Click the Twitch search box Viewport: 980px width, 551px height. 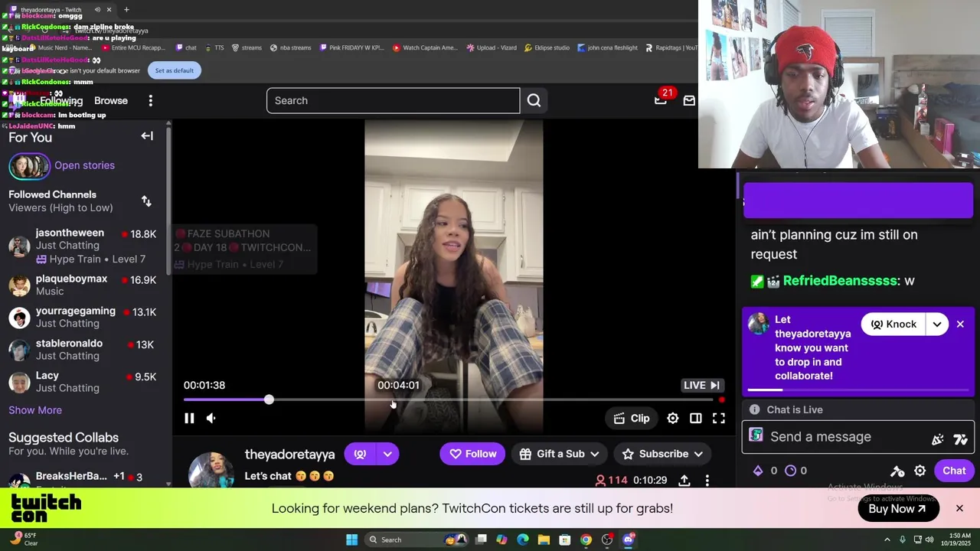point(393,100)
